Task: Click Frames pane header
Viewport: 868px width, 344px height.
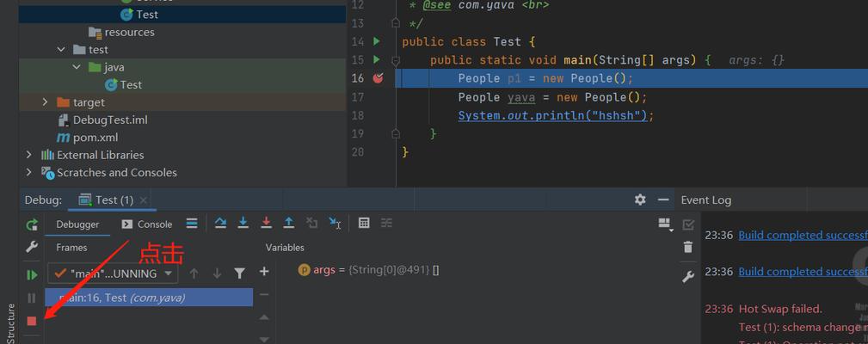Action: click(x=71, y=247)
